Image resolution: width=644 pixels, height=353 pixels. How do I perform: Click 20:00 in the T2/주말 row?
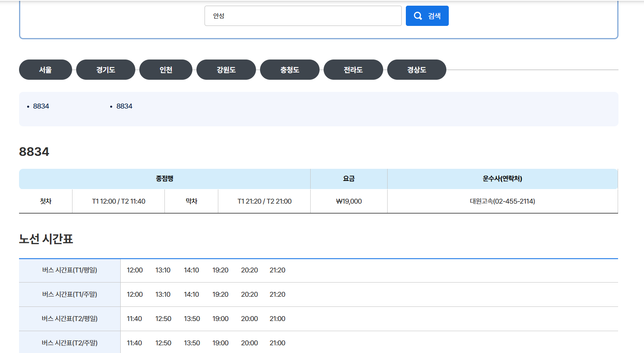tap(249, 343)
